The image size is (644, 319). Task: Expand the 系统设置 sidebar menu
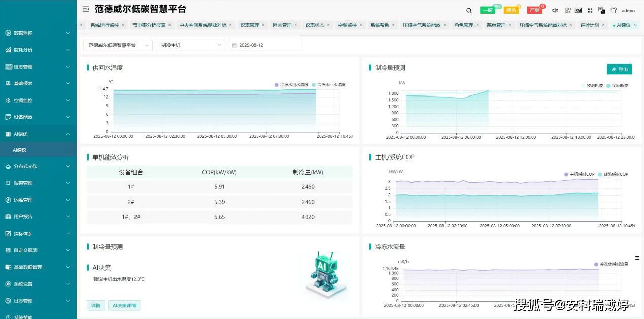click(x=38, y=284)
